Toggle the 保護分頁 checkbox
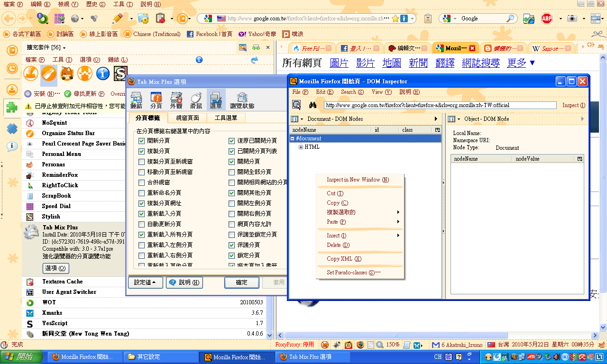 [x=232, y=245]
